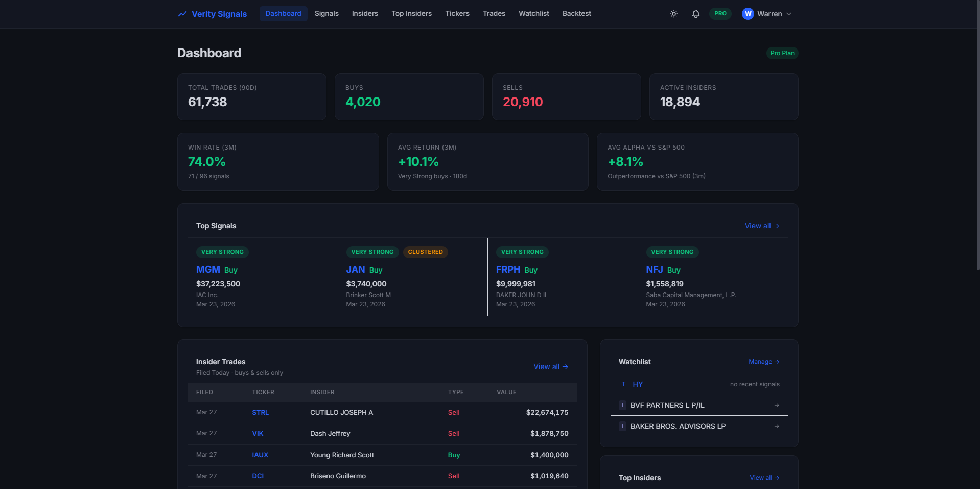Click the PRO badge in header

point(720,14)
